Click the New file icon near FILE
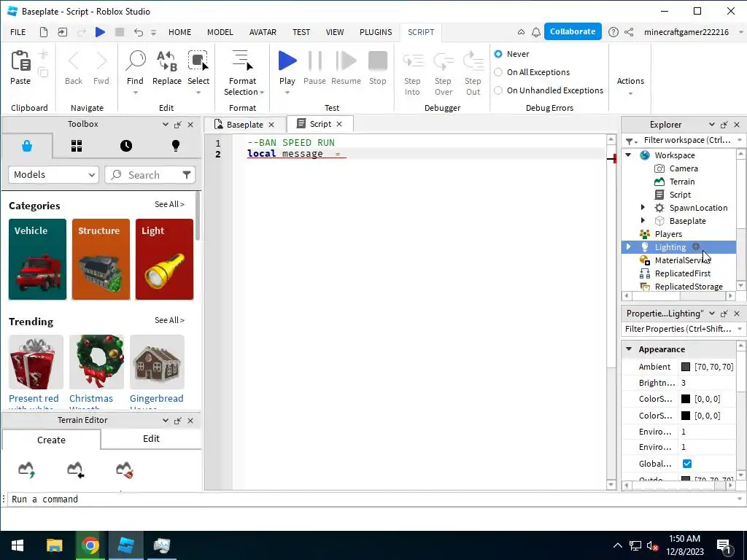747x560 pixels. click(43, 32)
